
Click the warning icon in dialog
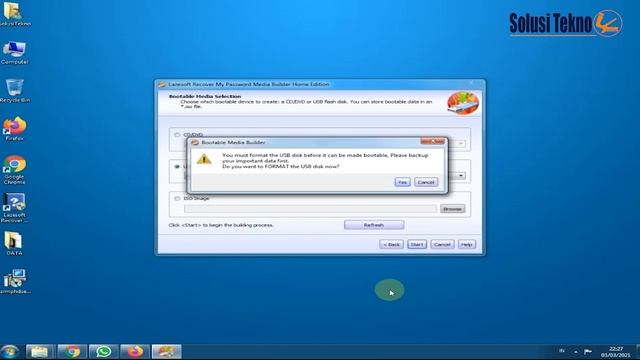point(204,159)
